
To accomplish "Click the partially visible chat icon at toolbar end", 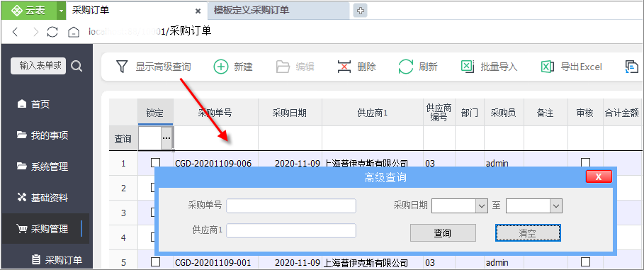I will [632, 67].
